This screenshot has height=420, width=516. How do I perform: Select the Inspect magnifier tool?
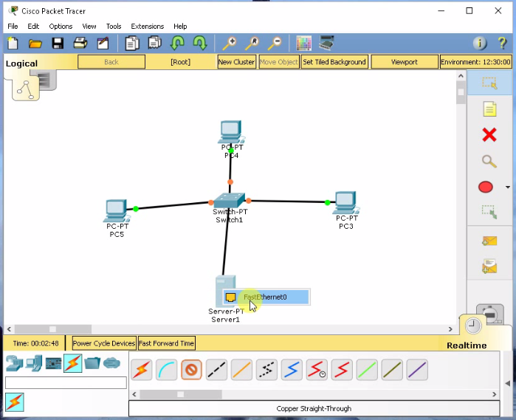click(489, 162)
